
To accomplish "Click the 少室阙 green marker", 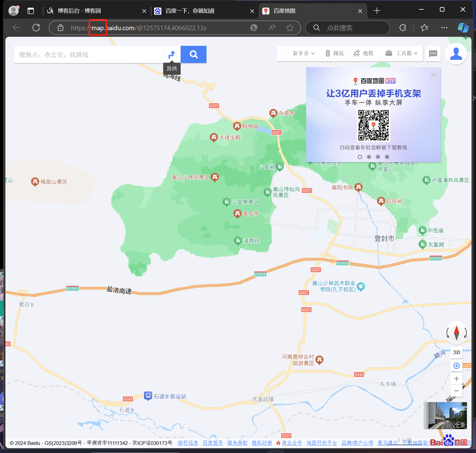I will [280, 167].
